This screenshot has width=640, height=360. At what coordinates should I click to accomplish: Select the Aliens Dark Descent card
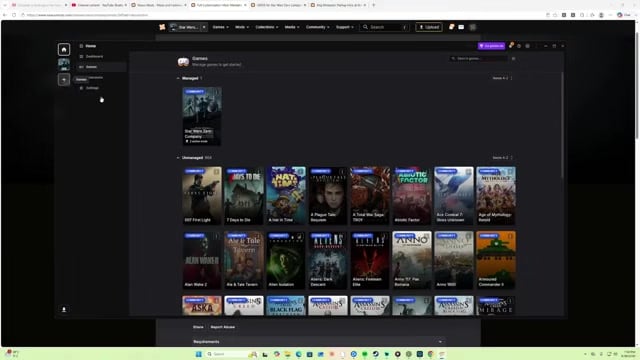[328, 260]
